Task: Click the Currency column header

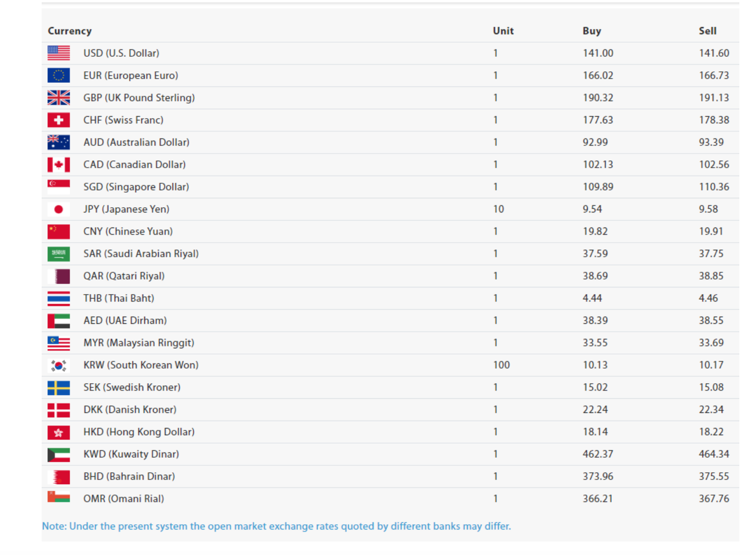Action: 70,31
